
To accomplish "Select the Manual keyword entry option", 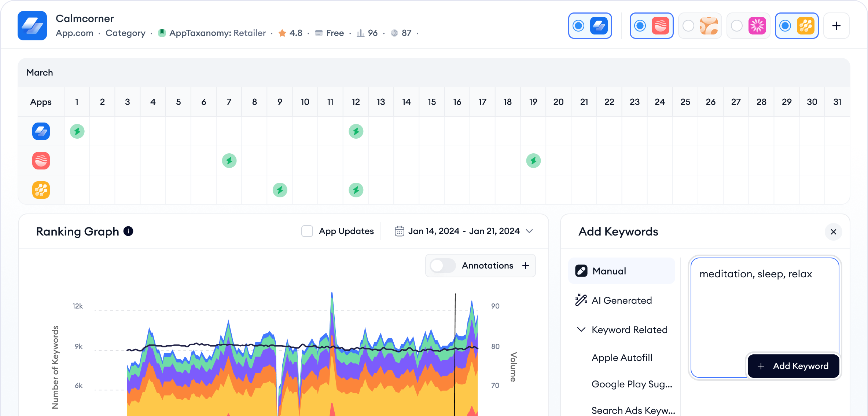I will click(x=609, y=271).
